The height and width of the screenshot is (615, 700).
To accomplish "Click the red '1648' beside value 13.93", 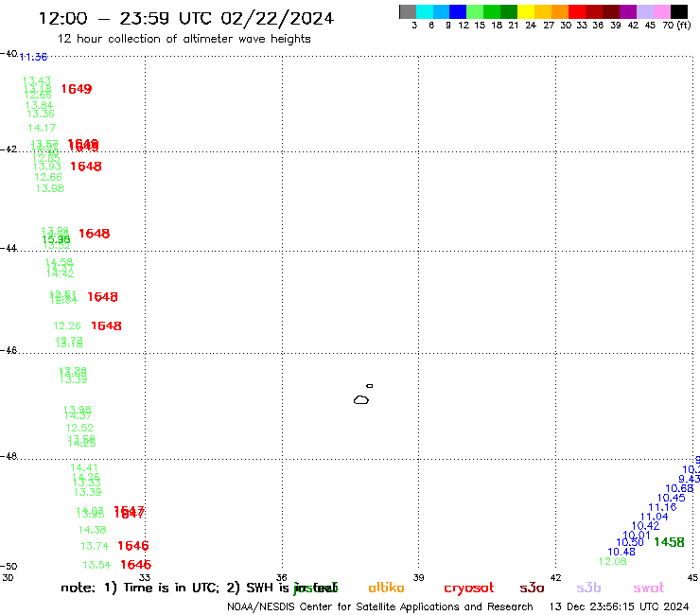I will 86,167.
